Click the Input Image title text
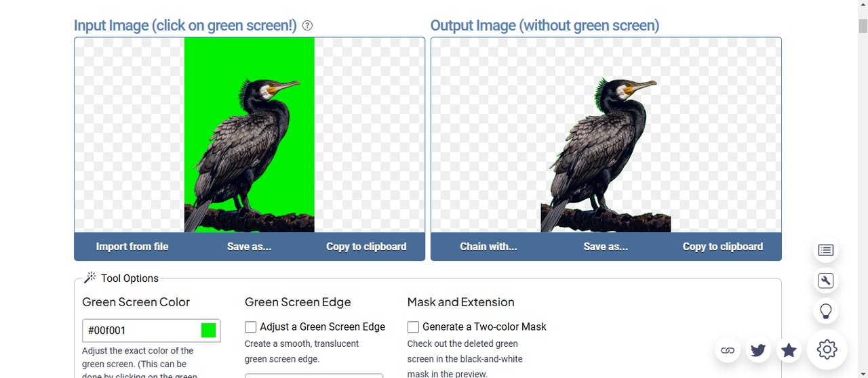The height and width of the screenshot is (378, 868). point(185,26)
